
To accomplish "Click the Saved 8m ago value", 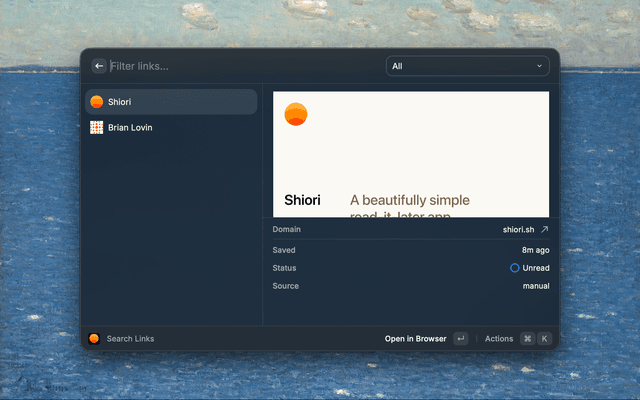I will pos(535,250).
